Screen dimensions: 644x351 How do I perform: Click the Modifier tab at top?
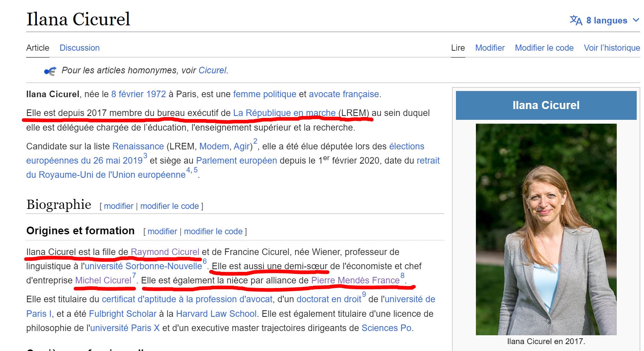[x=490, y=48]
